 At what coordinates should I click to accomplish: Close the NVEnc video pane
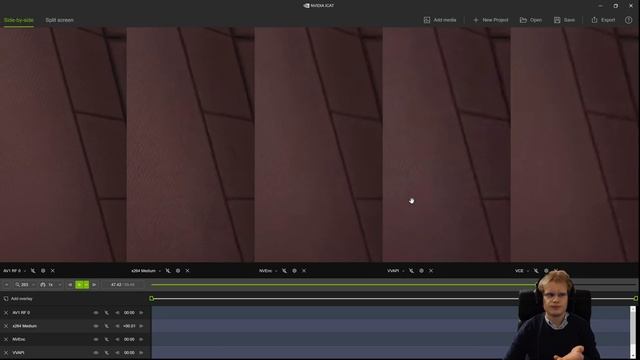click(x=304, y=271)
